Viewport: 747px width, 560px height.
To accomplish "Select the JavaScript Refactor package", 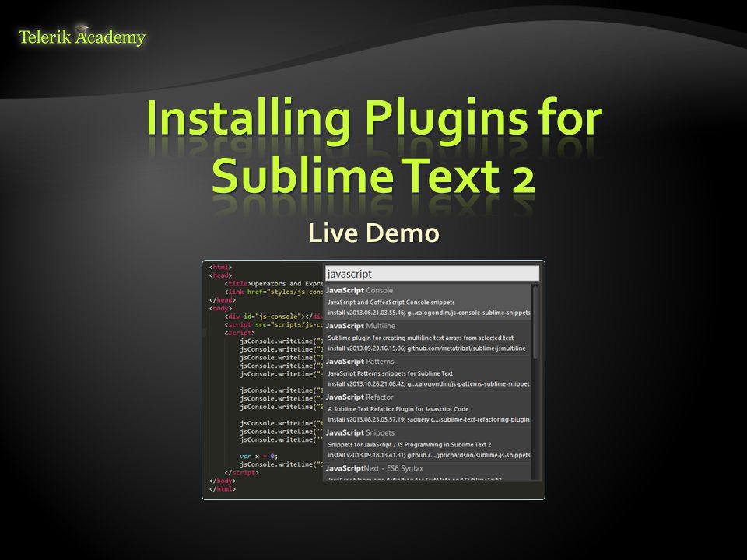I will point(428,408).
